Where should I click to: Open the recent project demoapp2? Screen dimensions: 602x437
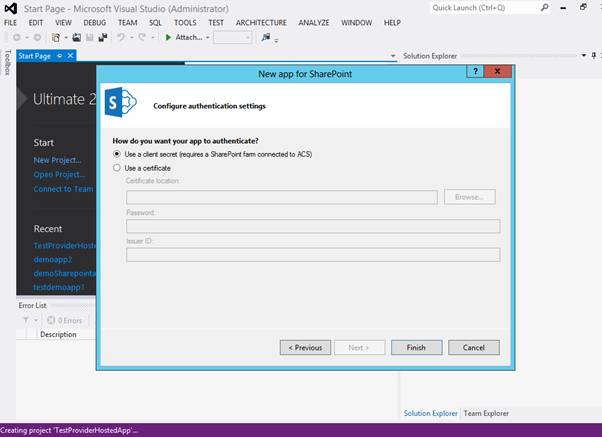(x=53, y=260)
